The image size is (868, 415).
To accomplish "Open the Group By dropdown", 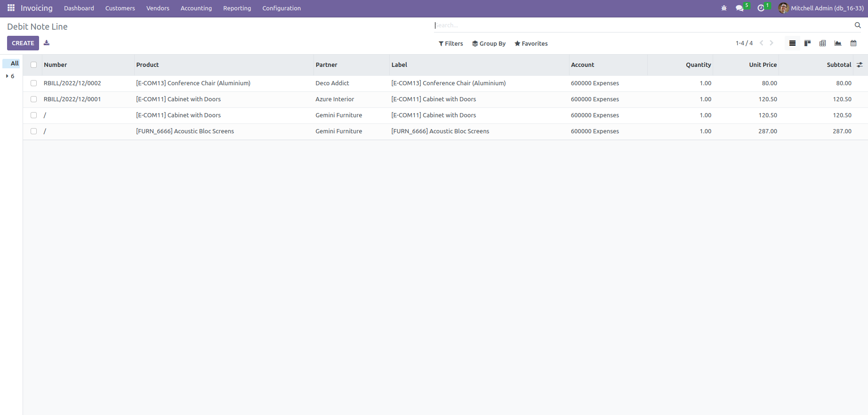I will 489,44.
